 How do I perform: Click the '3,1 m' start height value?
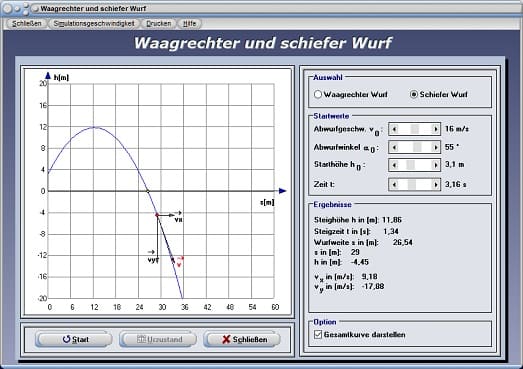click(454, 164)
